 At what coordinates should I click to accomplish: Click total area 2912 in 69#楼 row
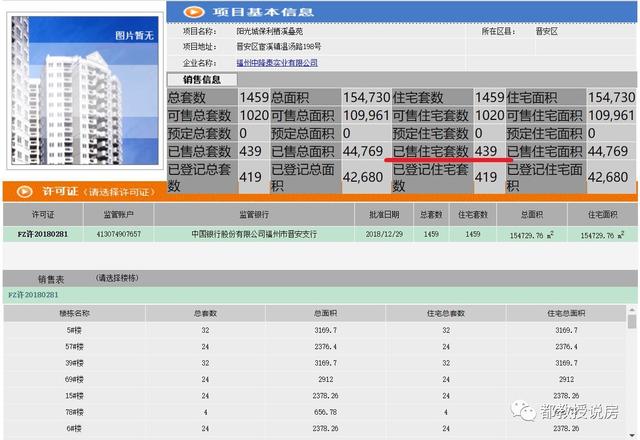pyautogui.click(x=326, y=379)
